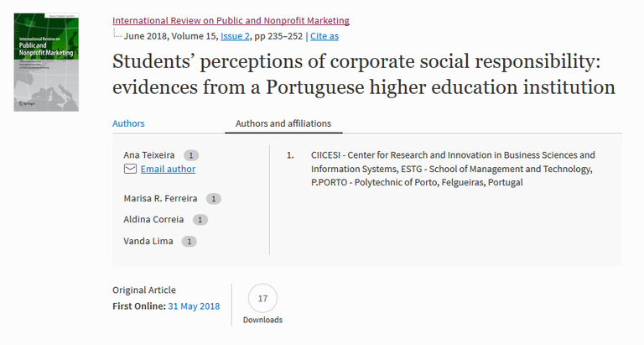Open the 31 May 2018 date link
This screenshot has height=345, width=644.
(194, 306)
